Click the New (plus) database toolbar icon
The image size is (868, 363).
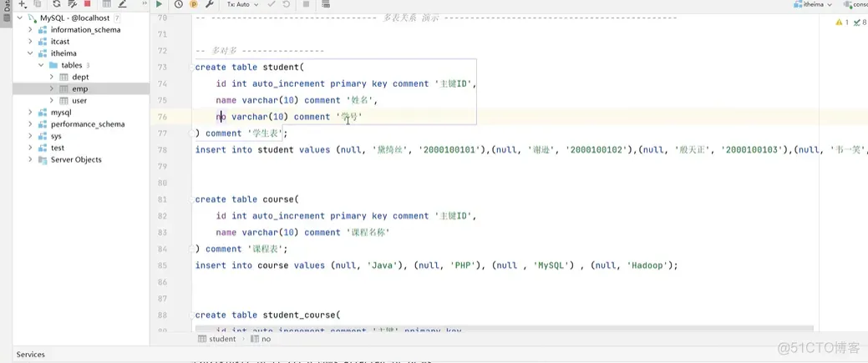23,4
